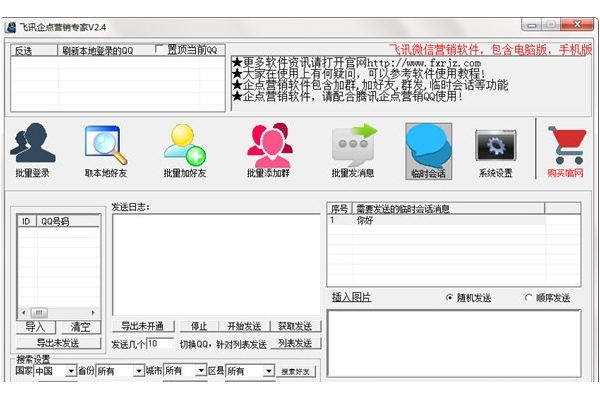Click the QQ list scroll left arrow
This screenshot has width=600, height=400.
point(24,313)
